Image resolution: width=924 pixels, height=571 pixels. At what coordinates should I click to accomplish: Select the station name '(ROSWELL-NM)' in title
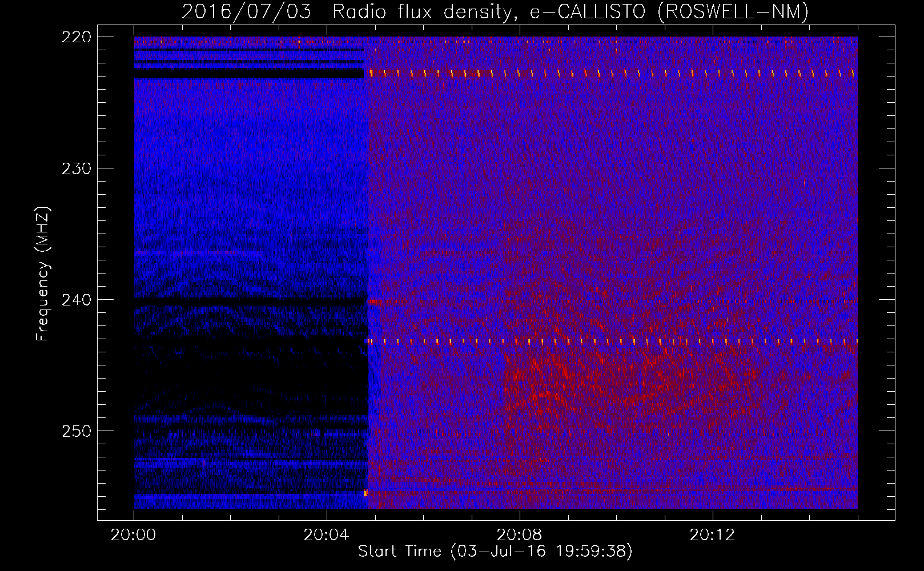733,11
